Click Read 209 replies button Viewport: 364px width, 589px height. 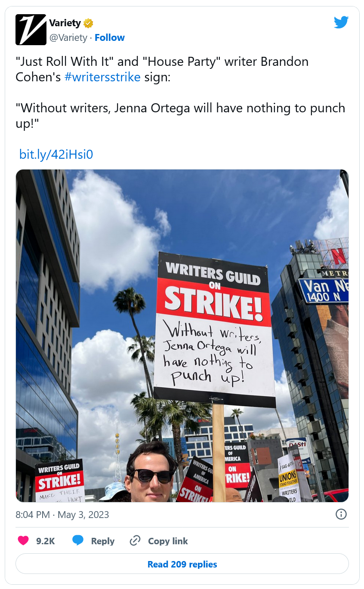click(x=182, y=564)
